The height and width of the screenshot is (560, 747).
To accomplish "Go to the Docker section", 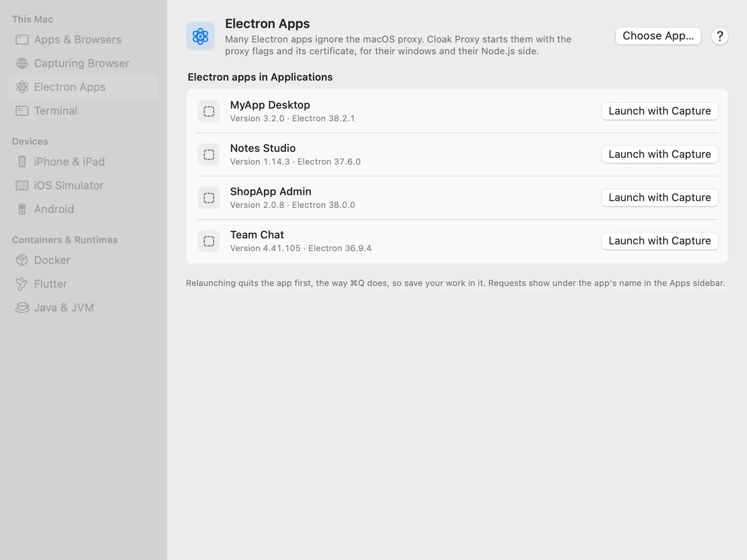I will [83, 260].
